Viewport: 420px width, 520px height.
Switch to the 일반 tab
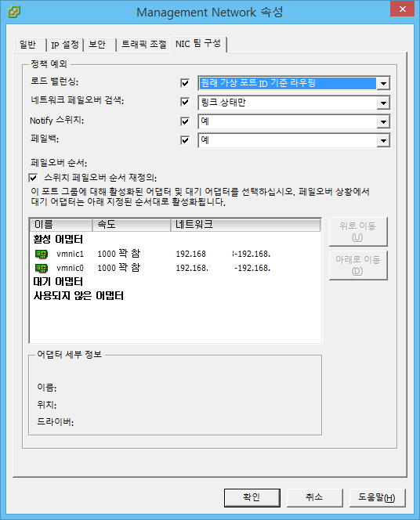click(31, 45)
